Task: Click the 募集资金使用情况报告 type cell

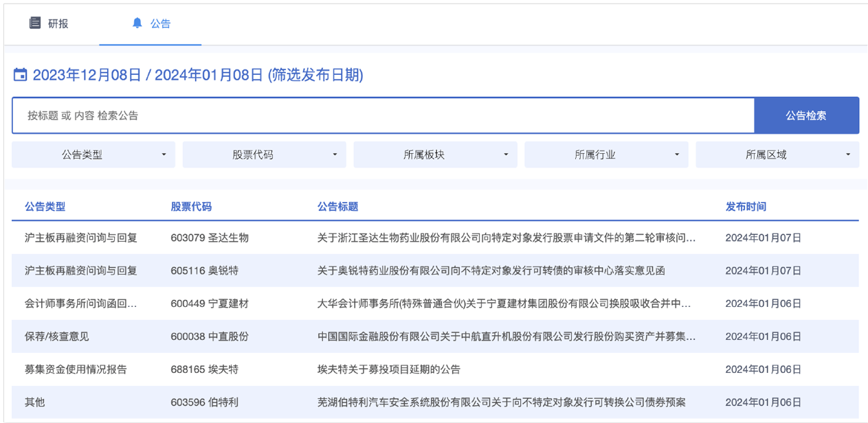Action: 76,369
